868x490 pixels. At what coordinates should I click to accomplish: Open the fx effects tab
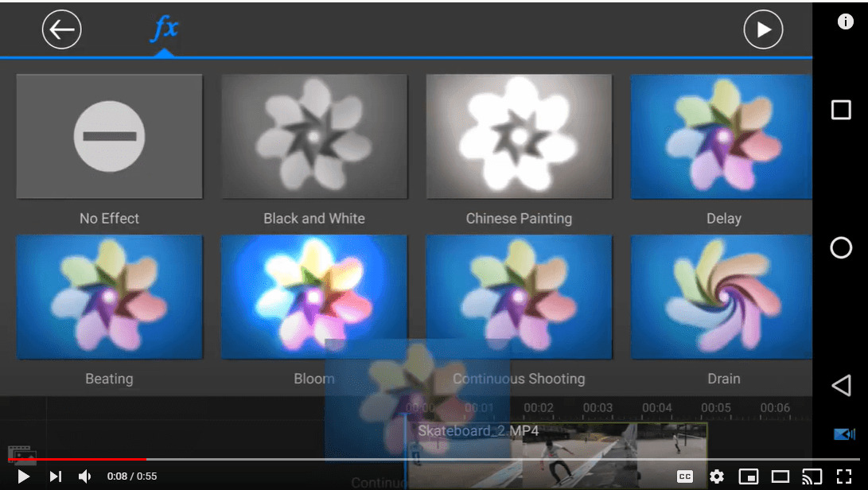click(x=165, y=29)
